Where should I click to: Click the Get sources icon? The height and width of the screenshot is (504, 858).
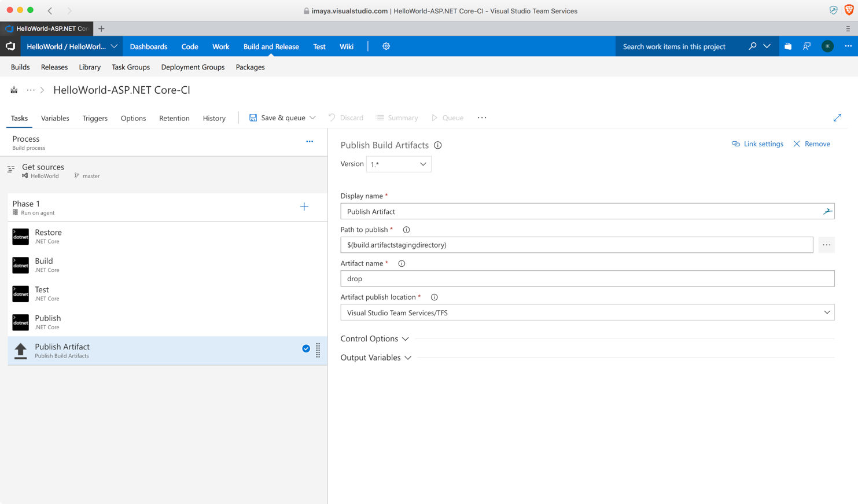point(11,170)
